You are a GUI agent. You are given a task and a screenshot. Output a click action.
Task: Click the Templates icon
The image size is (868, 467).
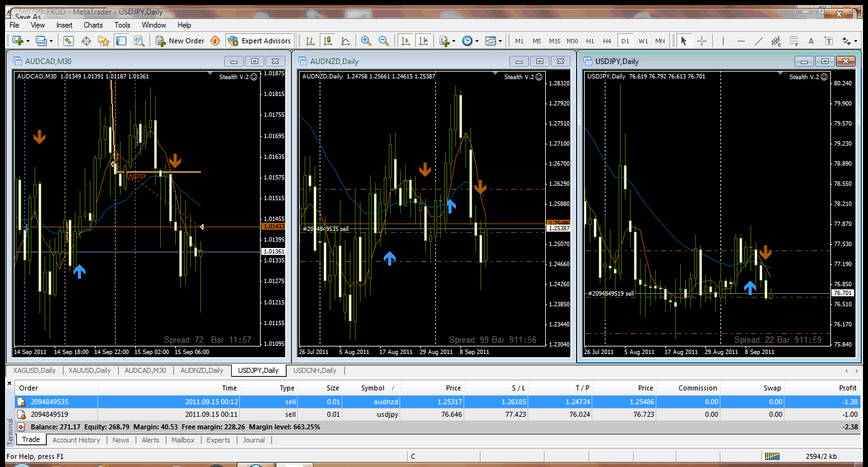tap(491, 41)
